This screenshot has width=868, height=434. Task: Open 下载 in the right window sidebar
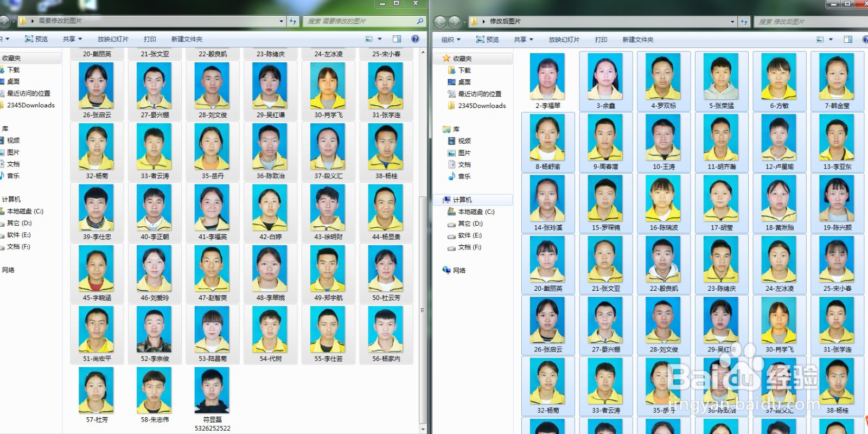(x=459, y=71)
